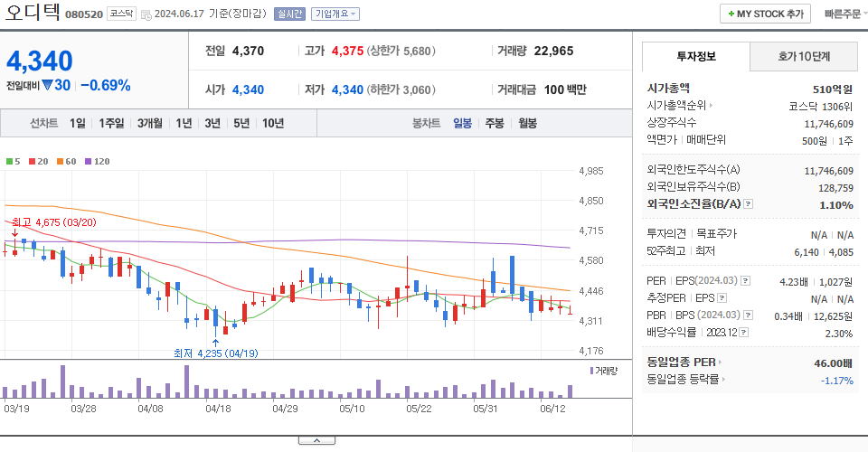The width and height of the screenshot is (868, 452).
Task: Click the 오디텍 stock name heading
Action: click(33, 12)
